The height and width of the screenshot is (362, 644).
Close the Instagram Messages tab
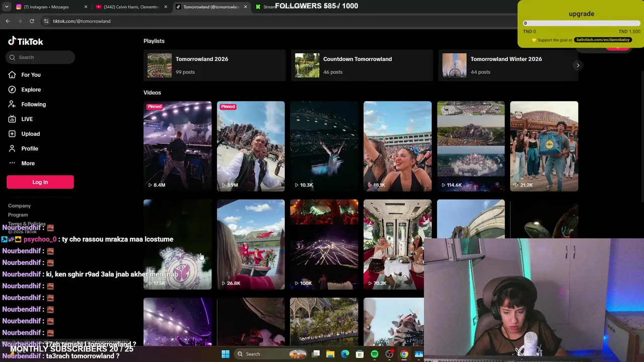(x=86, y=7)
